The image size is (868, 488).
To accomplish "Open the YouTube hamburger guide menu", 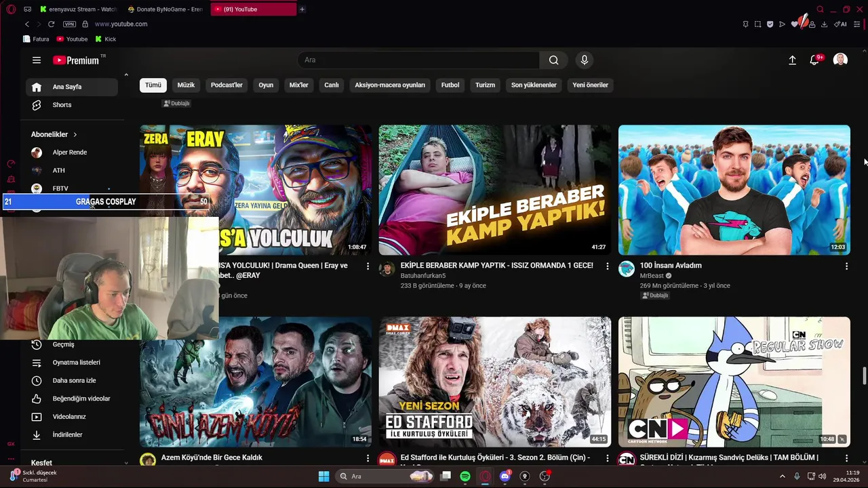I will (x=37, y=60).
